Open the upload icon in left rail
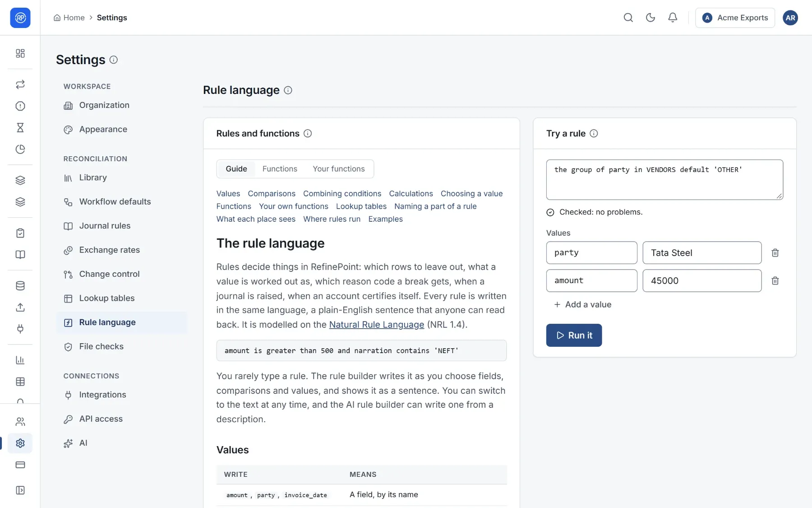Viewport: 812px width, 508px height. click(20, 308)
